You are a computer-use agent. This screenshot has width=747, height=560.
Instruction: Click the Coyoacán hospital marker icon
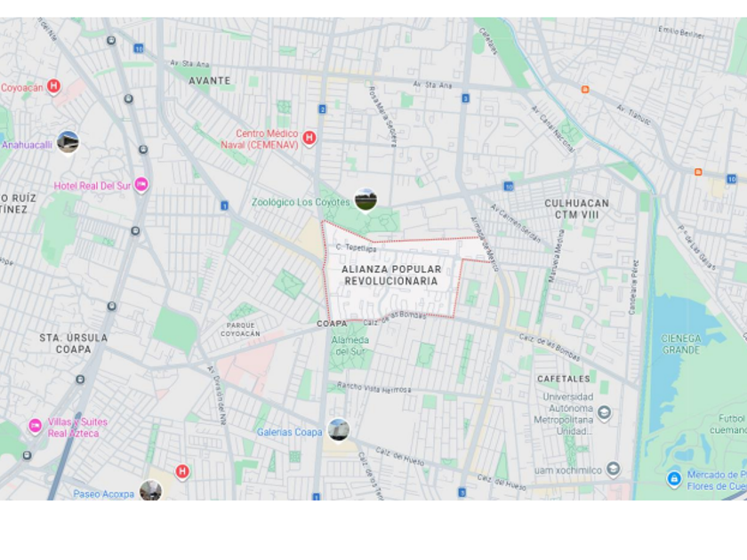54,86
